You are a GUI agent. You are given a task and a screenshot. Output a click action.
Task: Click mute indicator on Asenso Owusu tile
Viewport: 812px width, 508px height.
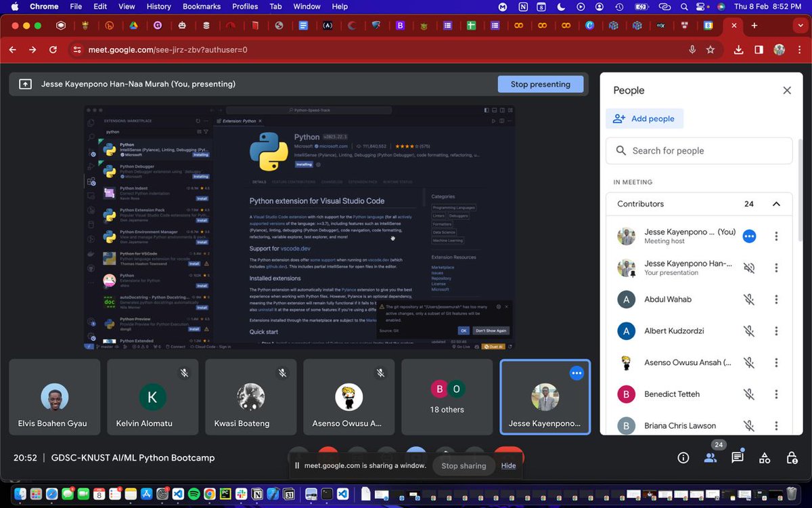pos(380,373)
